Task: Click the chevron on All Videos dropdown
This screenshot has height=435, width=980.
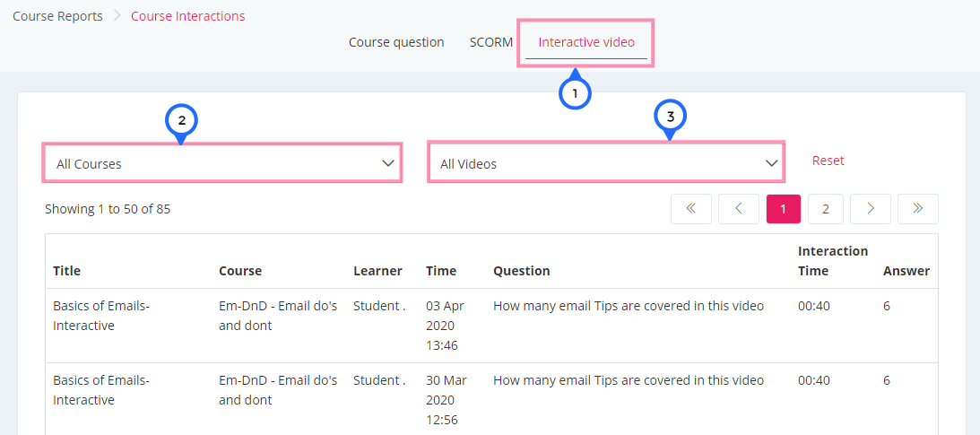Action: click(x=771, y=163)
